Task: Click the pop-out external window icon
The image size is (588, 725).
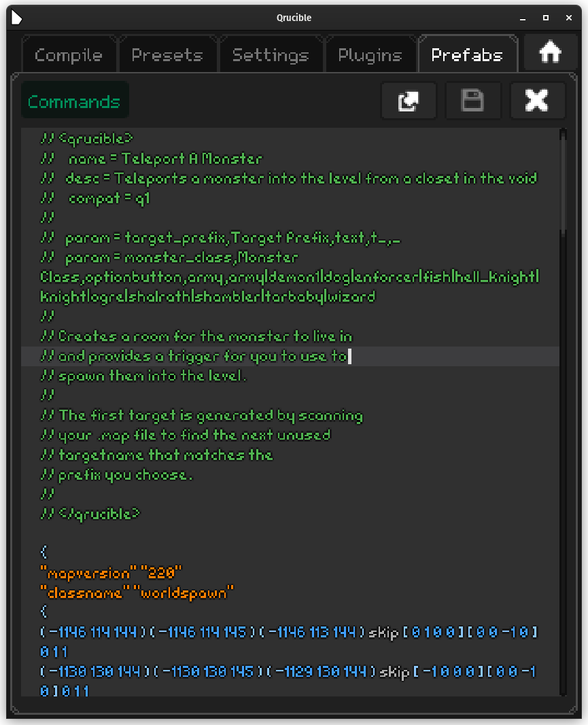Action: pyautogui.click(x=409, y=101)
